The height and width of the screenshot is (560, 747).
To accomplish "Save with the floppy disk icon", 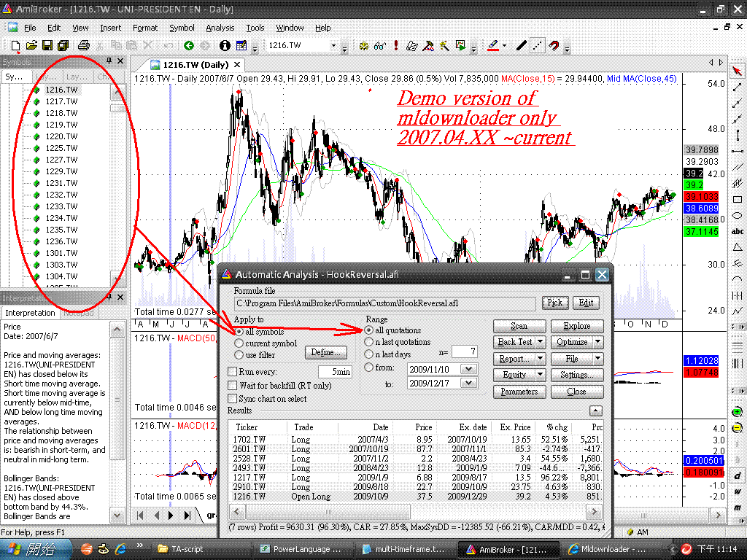I will 47,46.
